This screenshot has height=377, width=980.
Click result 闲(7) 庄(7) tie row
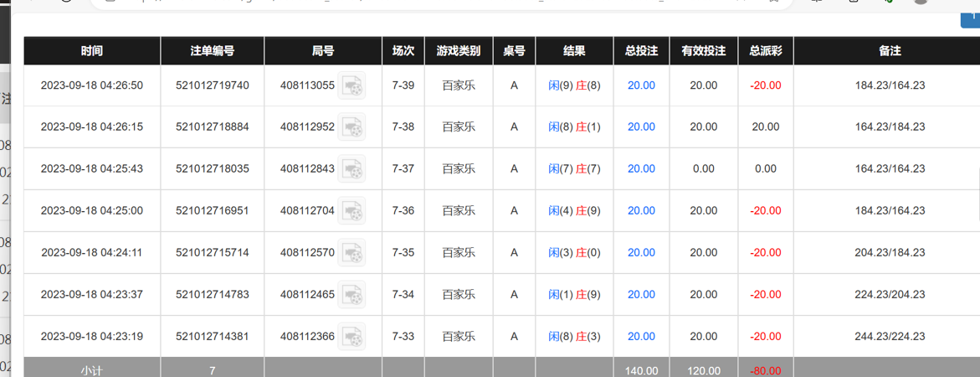(x=574, y=169)
